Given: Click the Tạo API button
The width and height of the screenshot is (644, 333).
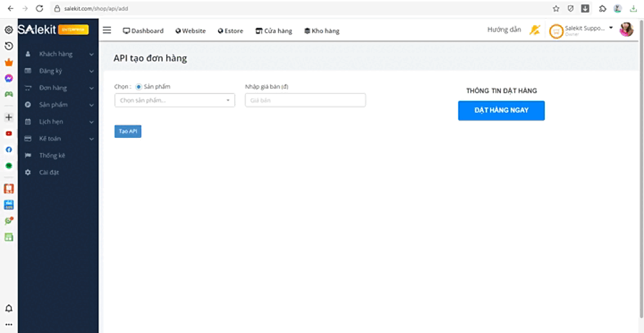Looking at the screenshot, I should pyautogui.click(x=128, y=131).
